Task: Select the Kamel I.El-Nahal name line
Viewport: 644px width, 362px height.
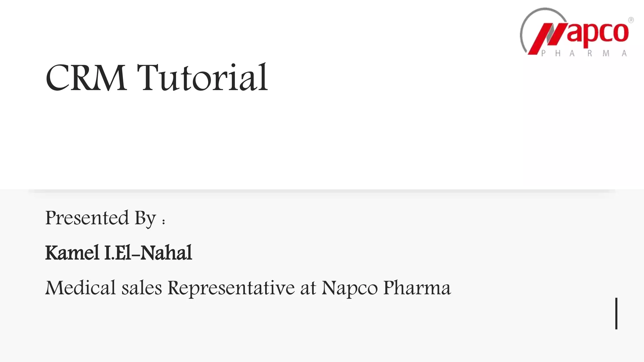Action: point(119,253)
